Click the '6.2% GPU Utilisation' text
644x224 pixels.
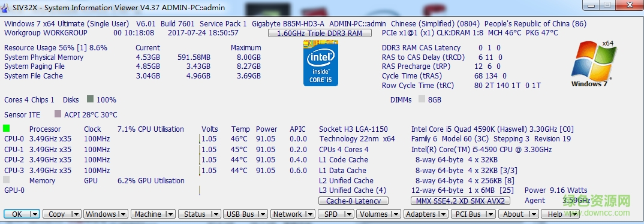coord(151,180)
